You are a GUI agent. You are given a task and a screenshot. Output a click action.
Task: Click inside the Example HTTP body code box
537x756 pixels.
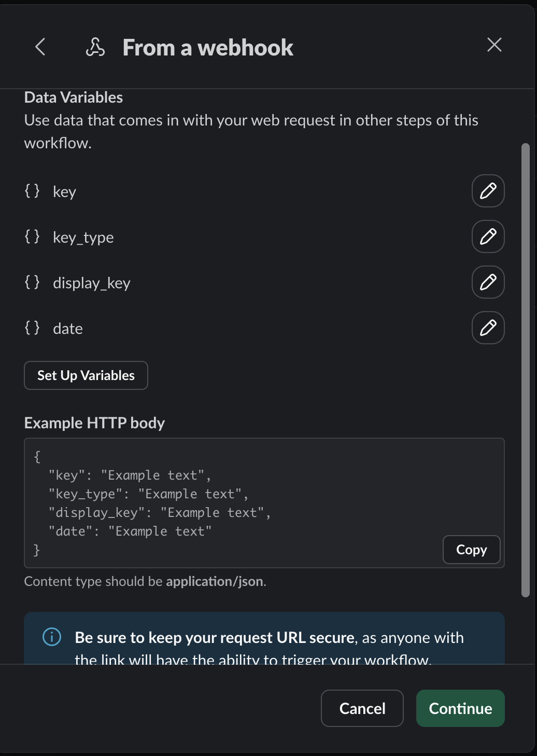[x=264, y=503]
